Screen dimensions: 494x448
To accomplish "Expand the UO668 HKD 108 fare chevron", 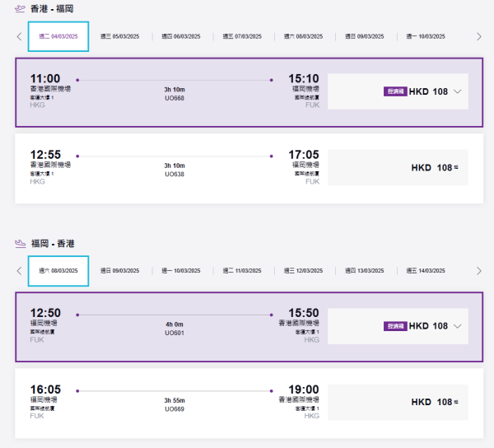I will 458,91.
